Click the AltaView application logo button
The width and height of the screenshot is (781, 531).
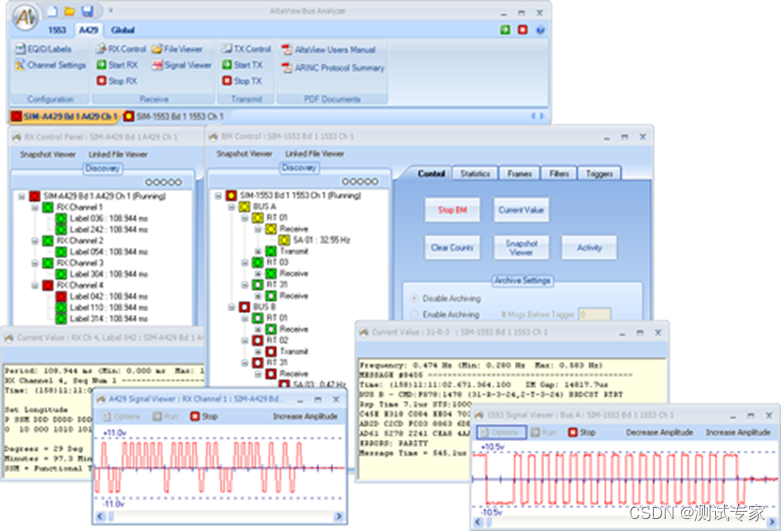[x=25, y=17]
